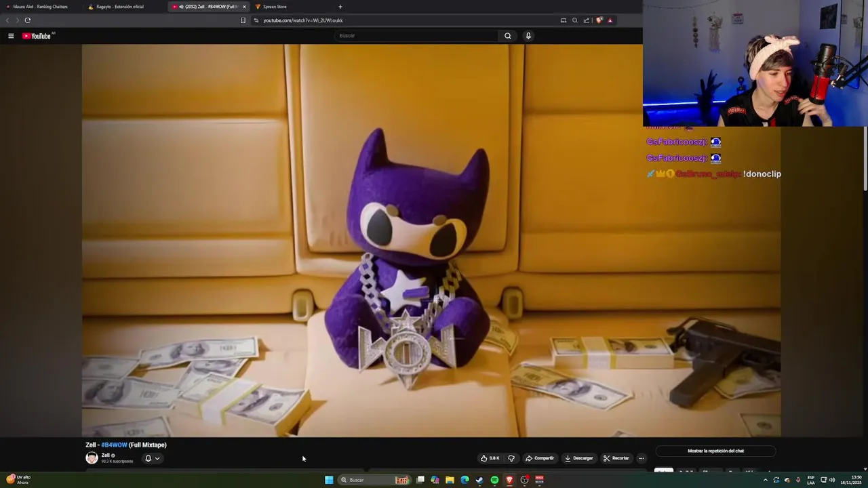Screen dimensions: 868x488
Task: Click the Descargar download button
Action: pos(578,458)
